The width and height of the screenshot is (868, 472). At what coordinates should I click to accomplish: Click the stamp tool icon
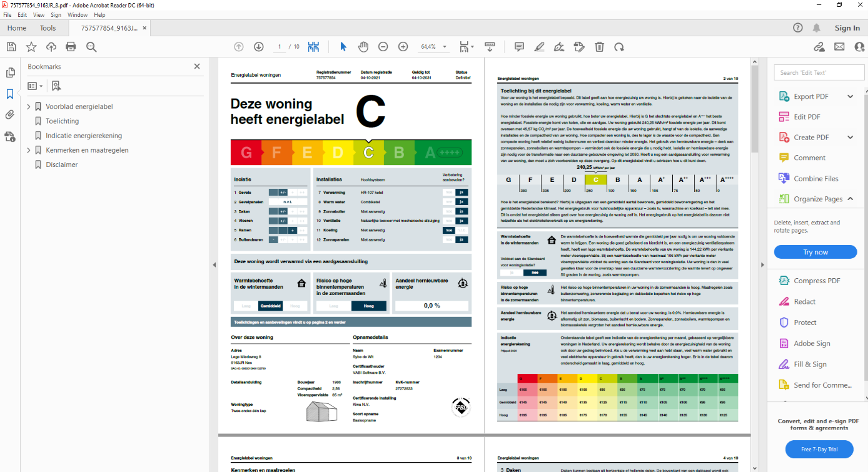(x=579, y=47)
